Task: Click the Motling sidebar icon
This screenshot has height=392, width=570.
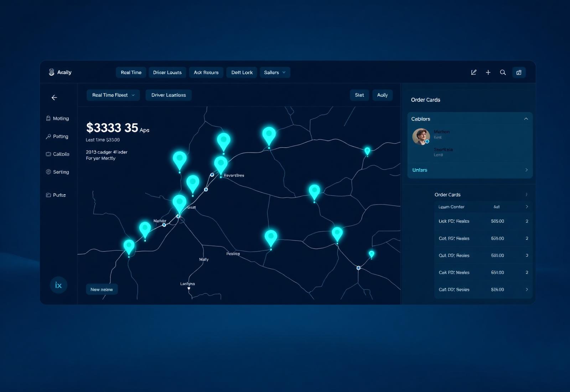Action: (x=48, y=118)
